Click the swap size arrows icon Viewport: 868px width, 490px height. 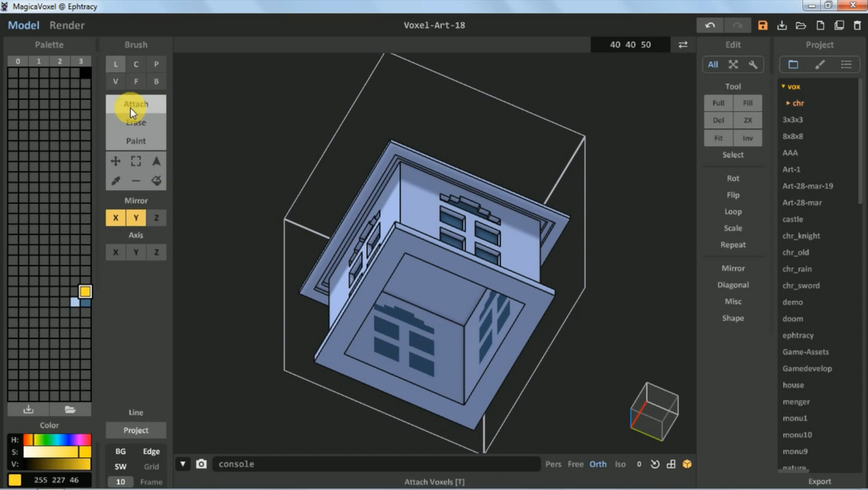[x=683, y=45]
